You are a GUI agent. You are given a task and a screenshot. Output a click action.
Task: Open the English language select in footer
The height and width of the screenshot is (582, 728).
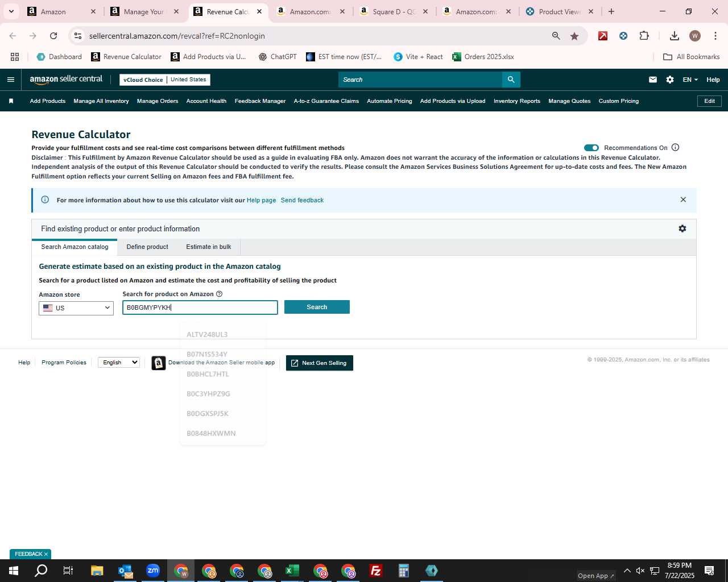click(x=119, y=362)
